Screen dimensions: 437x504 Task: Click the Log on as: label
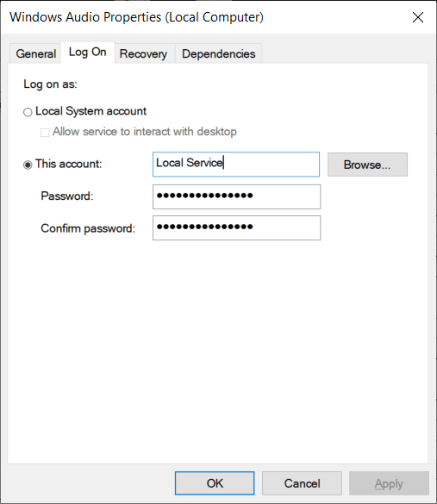click(x=50, y=84)
